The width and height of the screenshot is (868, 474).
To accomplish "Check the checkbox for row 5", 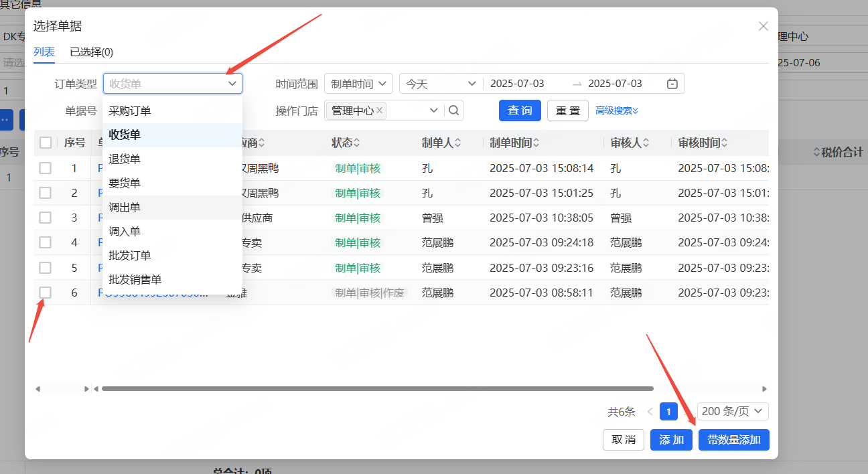I will tap(45, 268).
